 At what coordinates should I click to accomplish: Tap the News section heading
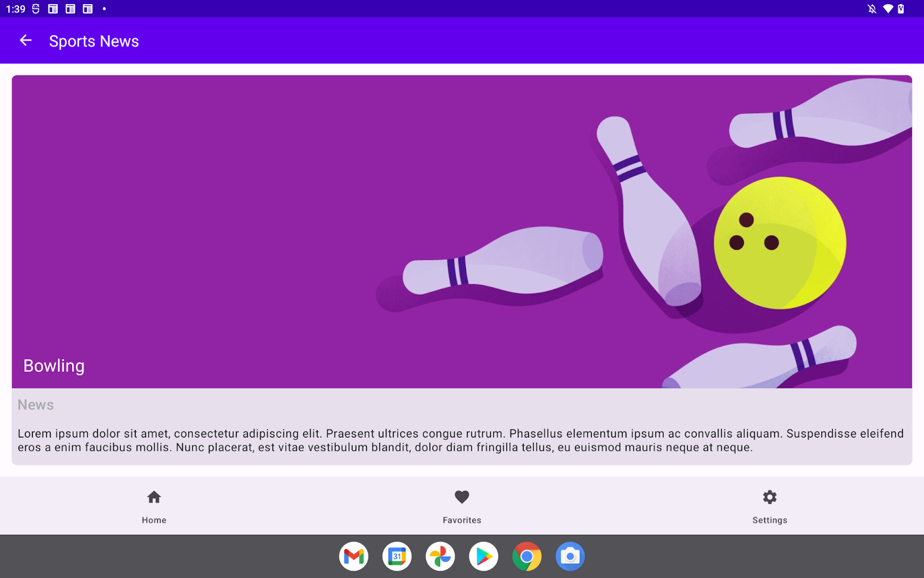[x=36, y=404]
